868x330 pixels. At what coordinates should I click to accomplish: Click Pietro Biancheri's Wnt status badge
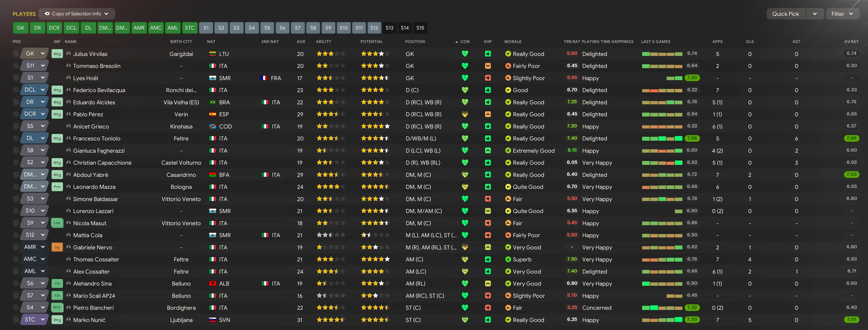57,308
